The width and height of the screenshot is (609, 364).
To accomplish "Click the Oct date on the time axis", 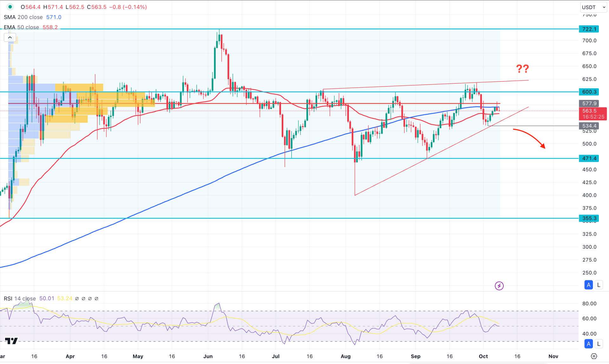I will click(483, 356).
